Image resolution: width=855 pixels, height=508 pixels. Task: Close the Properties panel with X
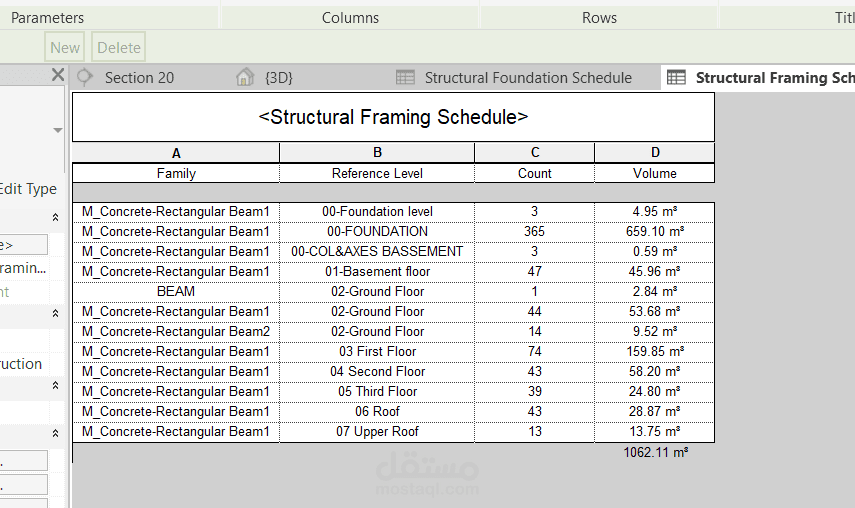pos(58,74)
